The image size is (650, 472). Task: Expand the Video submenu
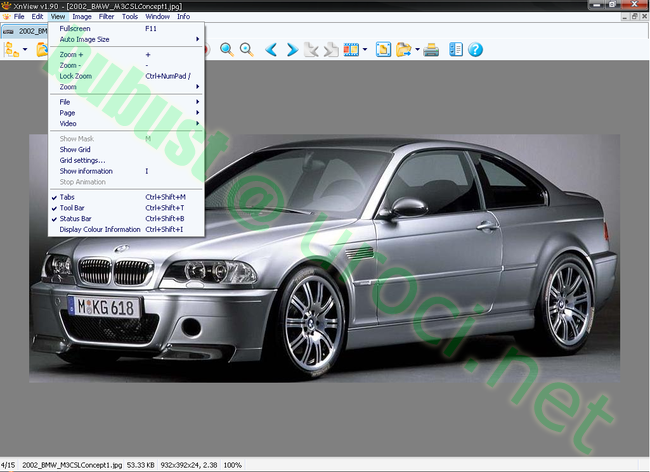[x=126, y=123]
